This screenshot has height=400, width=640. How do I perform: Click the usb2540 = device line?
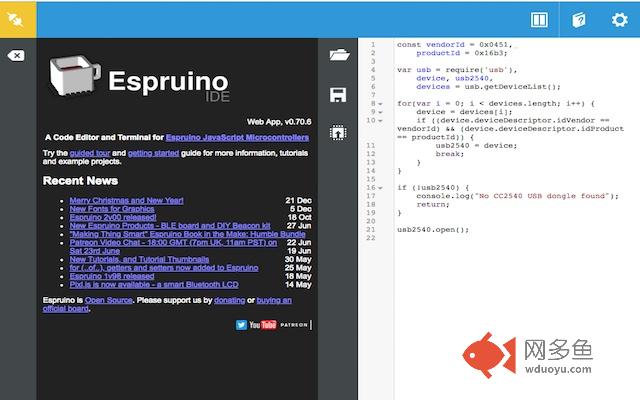point(476,145)
